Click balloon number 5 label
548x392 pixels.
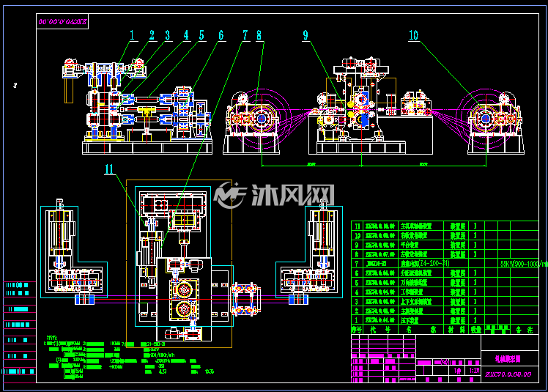pos(201,35)
